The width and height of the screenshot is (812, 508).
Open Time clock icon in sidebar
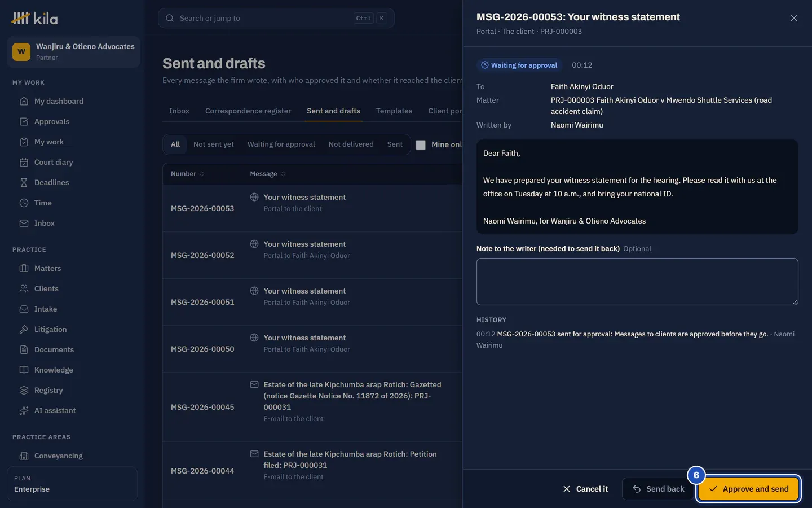[24, 203]
